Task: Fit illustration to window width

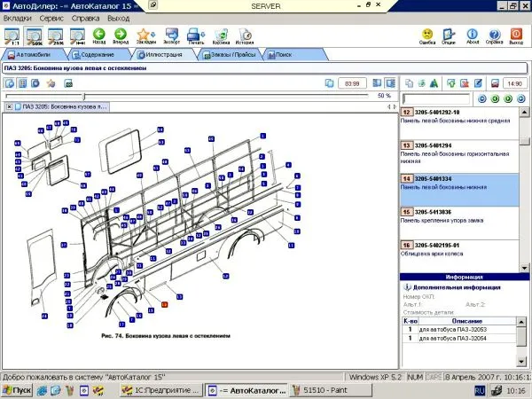Action: pos(77,36)
